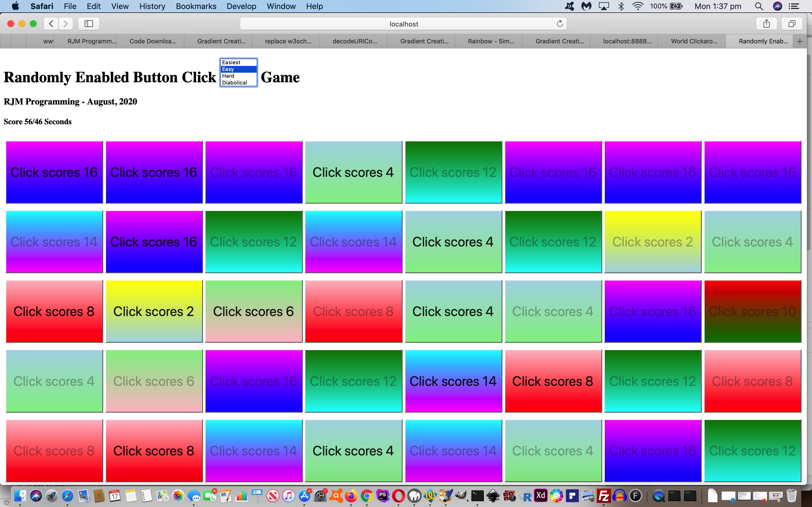812x507 pixels.
Task: Open Finder from the dock
Action: tap(21, 496)
